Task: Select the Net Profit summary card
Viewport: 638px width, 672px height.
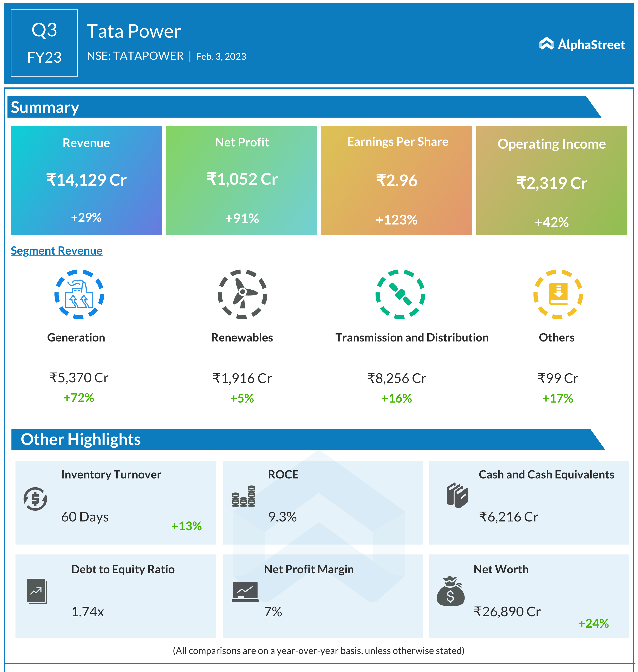Action: tap(241, 180)
